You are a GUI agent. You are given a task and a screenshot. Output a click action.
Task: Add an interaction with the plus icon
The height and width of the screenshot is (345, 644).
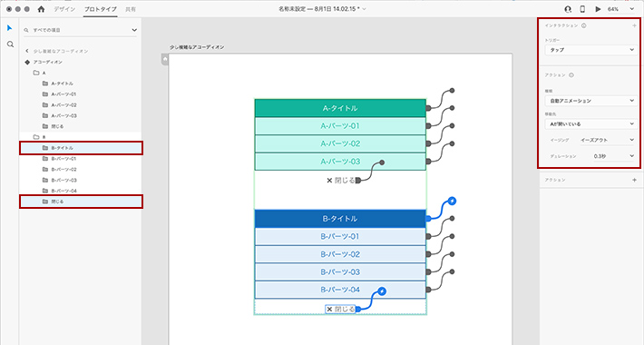634,25
